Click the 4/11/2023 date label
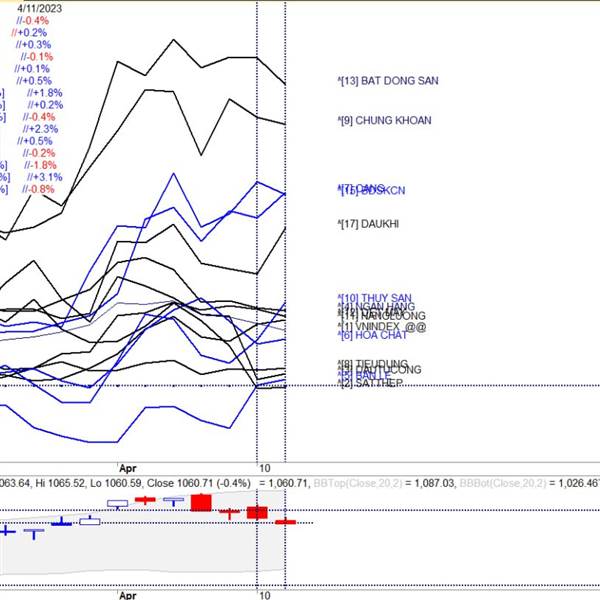This screenshot has height=600, width=600. click(x=39, y=8)
